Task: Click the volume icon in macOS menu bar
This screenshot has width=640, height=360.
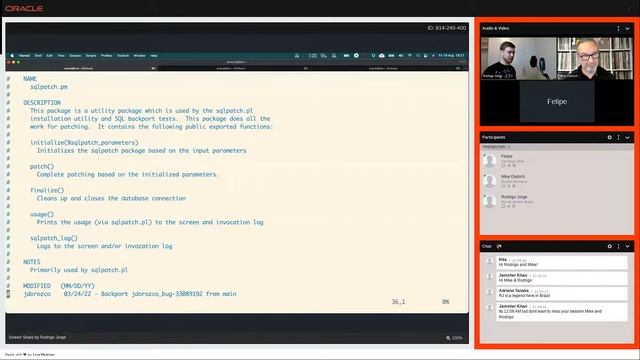Action: point(401,56)
